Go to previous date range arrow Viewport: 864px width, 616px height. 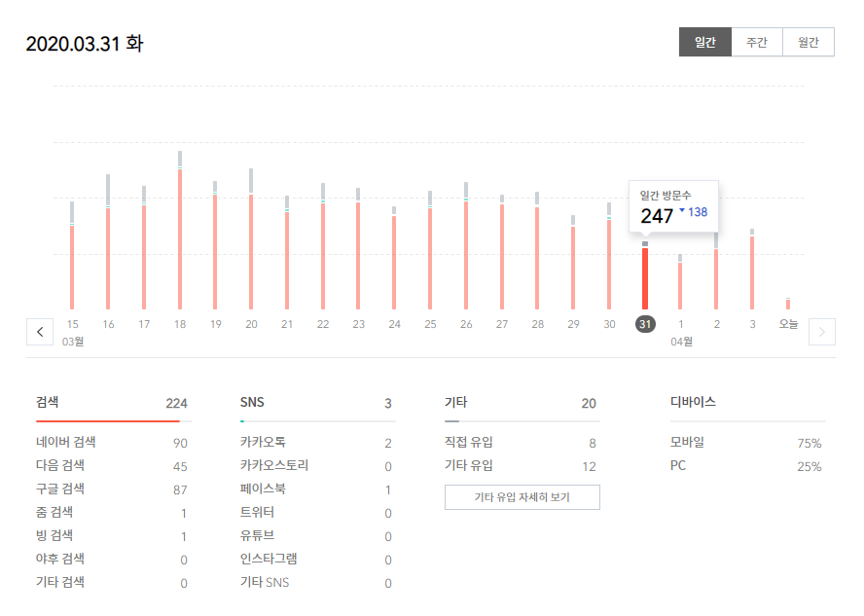tap(40, 332)
